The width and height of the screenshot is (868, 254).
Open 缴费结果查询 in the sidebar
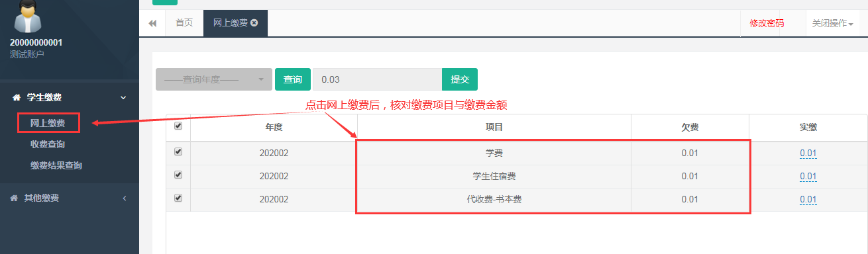(x=56, y=165)
